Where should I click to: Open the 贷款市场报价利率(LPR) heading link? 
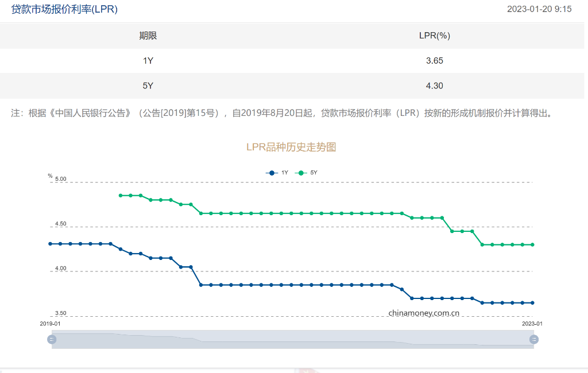pos(64,9)
